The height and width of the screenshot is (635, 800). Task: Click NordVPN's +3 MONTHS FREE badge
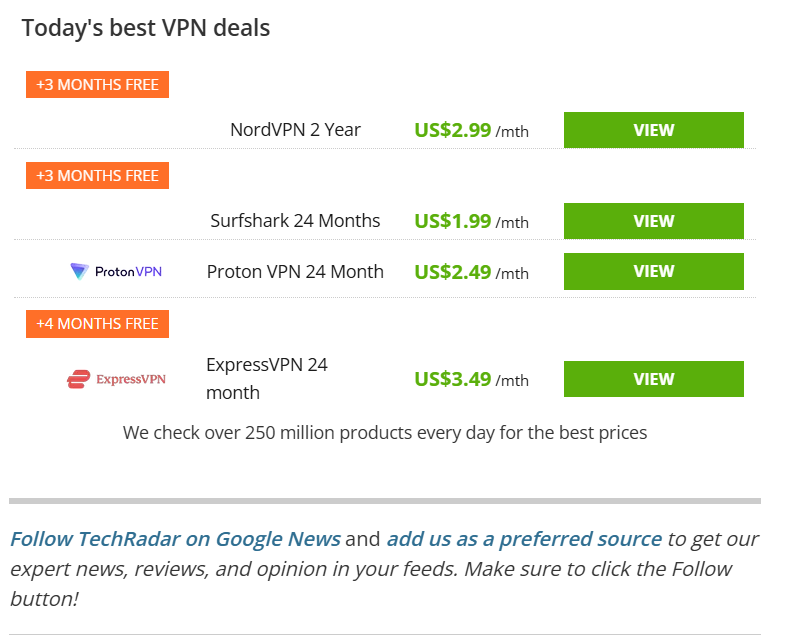[x=98, y=85]
